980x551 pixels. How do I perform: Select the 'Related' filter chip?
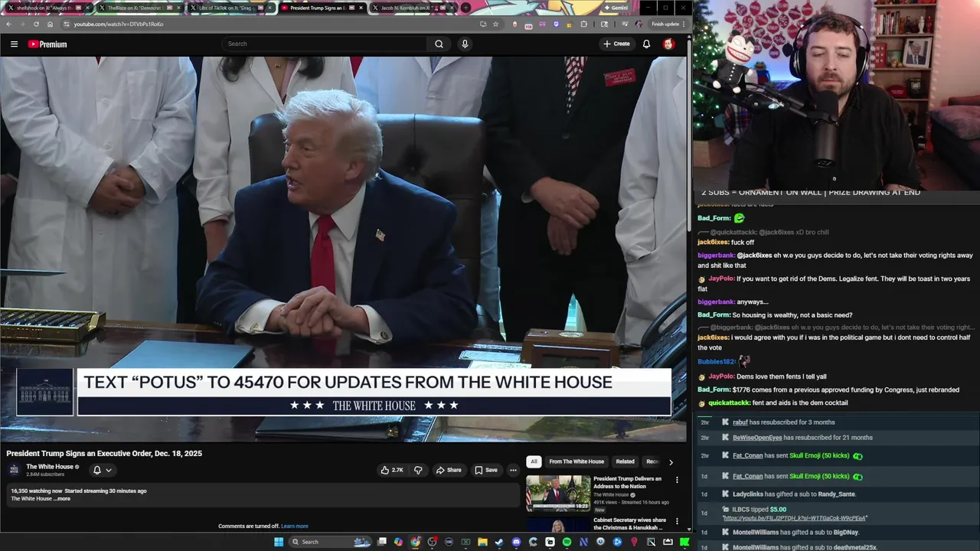(x=626, y=461)
